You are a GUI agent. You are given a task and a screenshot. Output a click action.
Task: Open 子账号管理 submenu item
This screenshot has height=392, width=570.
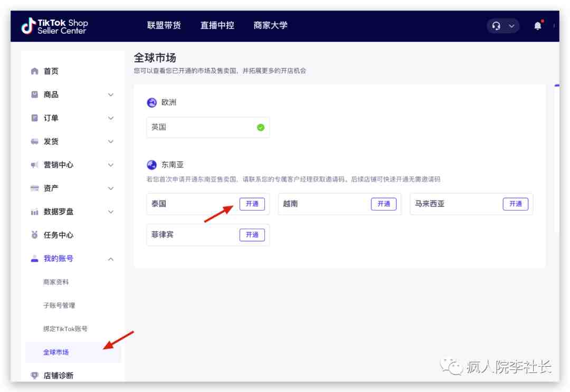coord(59,305)
